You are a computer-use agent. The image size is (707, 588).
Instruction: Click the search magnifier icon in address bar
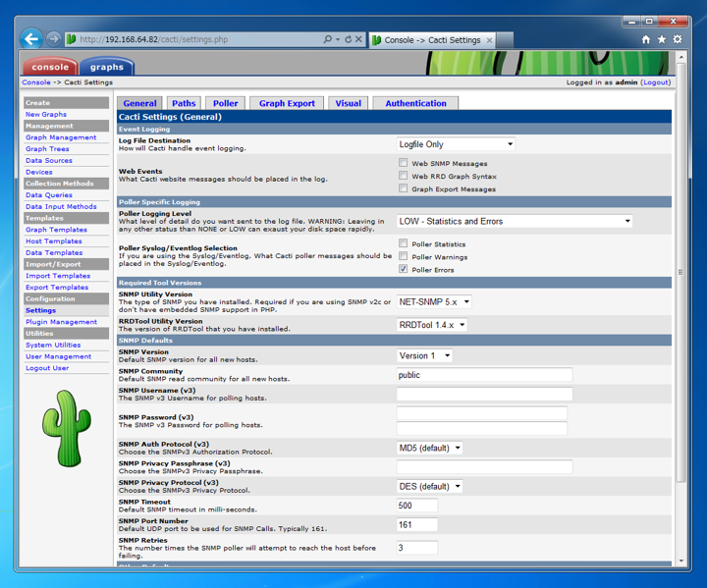328,39
